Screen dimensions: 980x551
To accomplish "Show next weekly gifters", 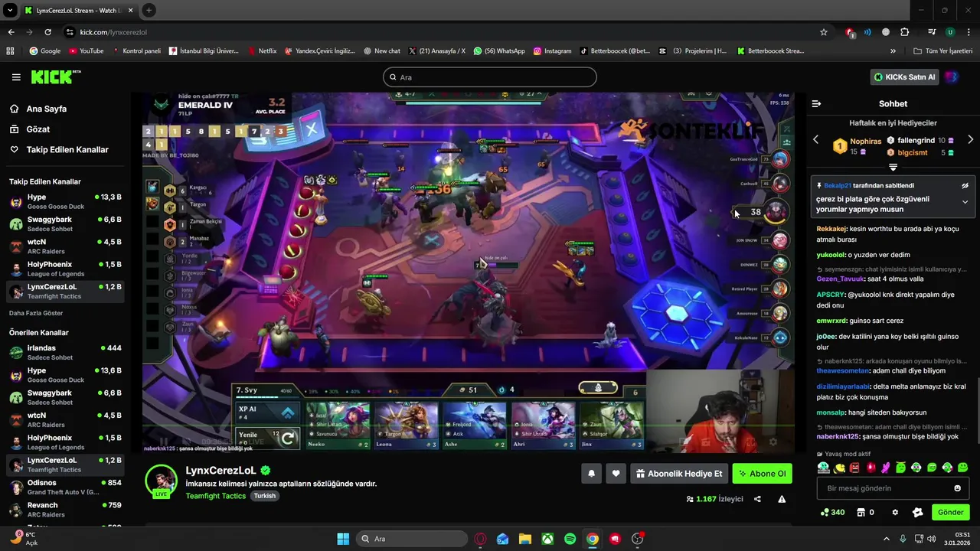I will click(x=970, y=140).
